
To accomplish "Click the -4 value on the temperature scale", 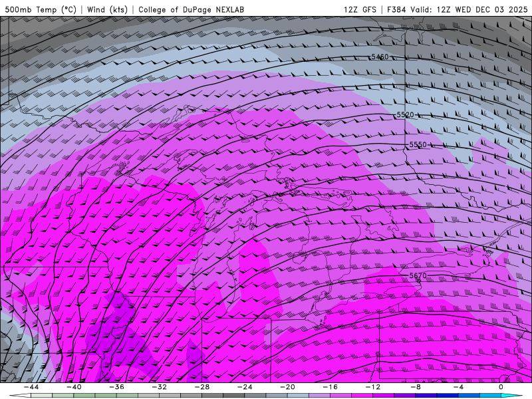I will point(459,387).
